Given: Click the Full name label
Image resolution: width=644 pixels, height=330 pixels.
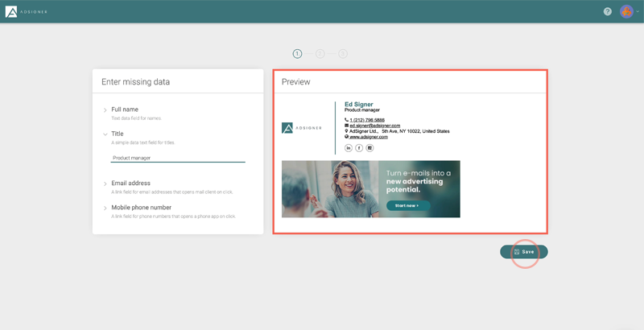Looking at the screenshot, I should tap(125, 109).
